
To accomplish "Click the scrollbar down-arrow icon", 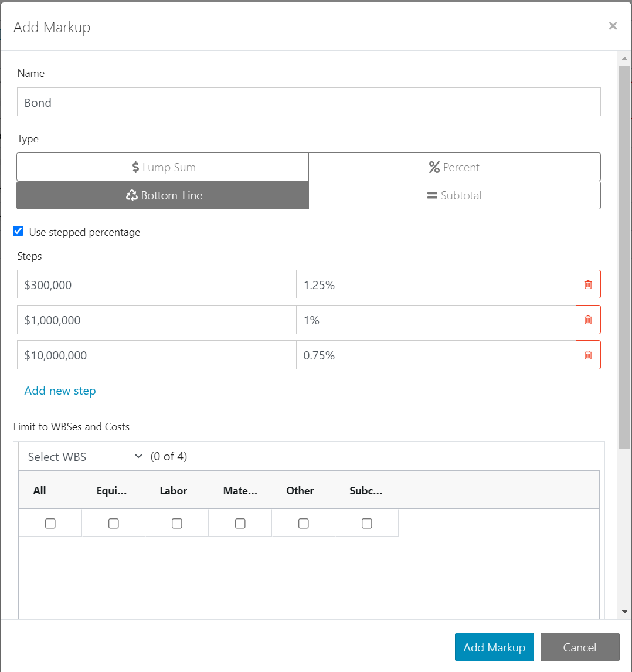I will pyautogui.click(x=625, y=610).
